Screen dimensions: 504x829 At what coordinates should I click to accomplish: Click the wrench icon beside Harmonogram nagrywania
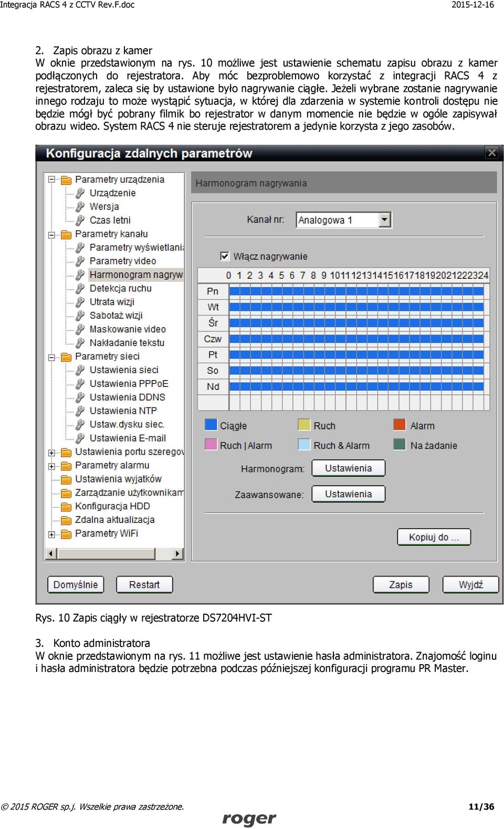coord(80,275)
